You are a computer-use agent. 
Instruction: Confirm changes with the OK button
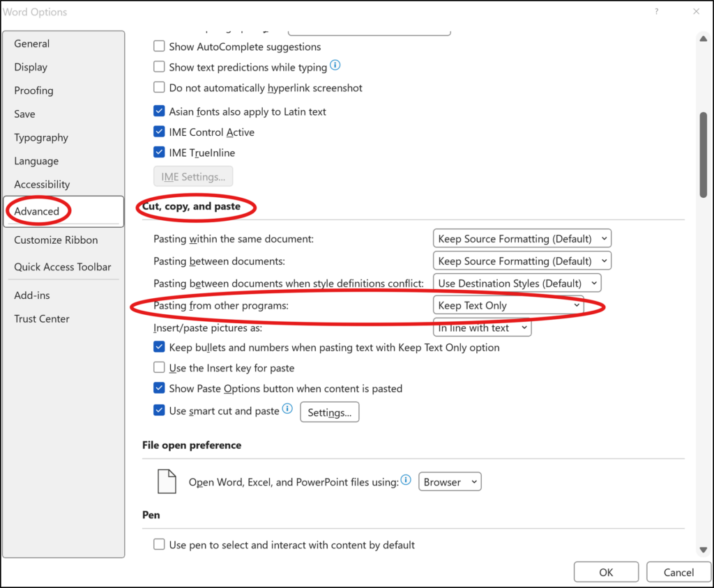605,571
